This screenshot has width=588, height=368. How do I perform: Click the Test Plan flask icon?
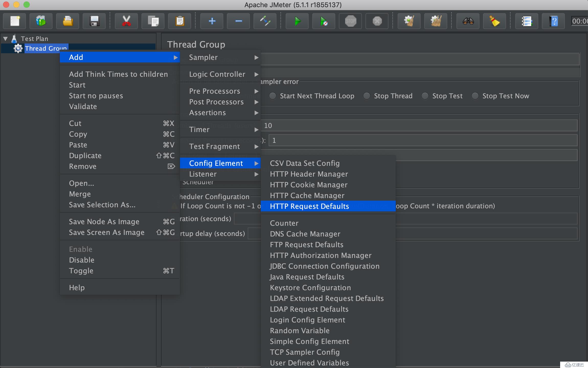14,39
